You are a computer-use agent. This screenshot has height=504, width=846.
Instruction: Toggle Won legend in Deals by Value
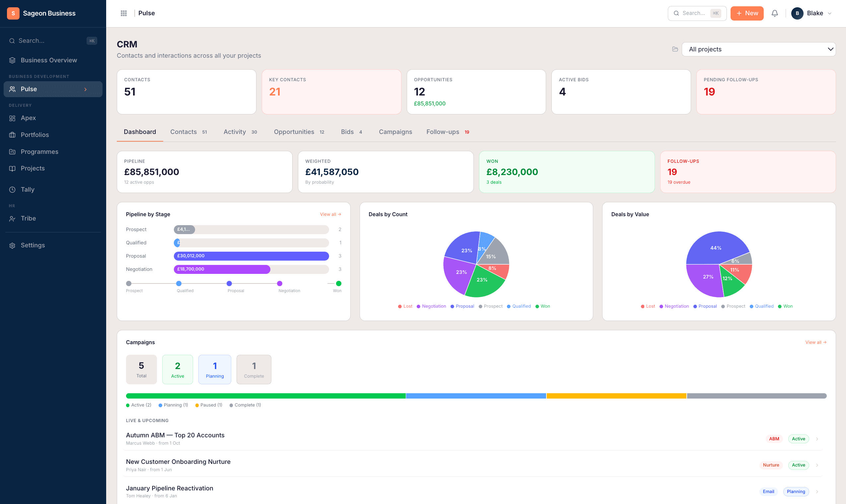click(x=785, y=306)
